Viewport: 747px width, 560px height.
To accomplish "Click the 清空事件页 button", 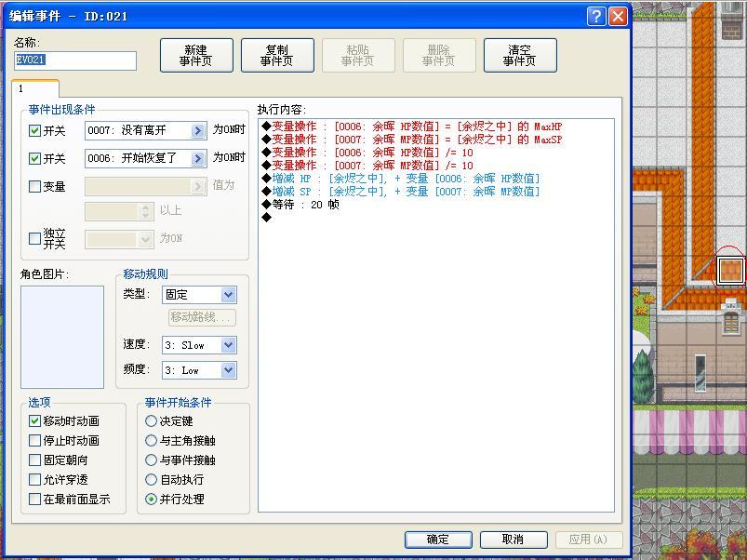I will coord(520,55).
